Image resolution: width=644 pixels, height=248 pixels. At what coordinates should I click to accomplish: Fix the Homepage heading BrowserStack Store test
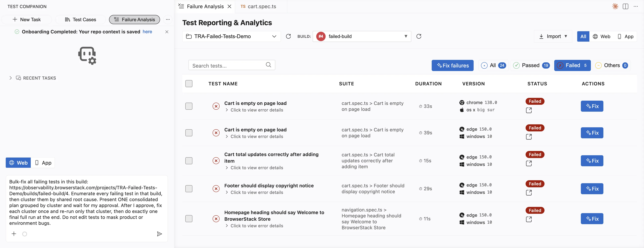[x=592, y=219]
